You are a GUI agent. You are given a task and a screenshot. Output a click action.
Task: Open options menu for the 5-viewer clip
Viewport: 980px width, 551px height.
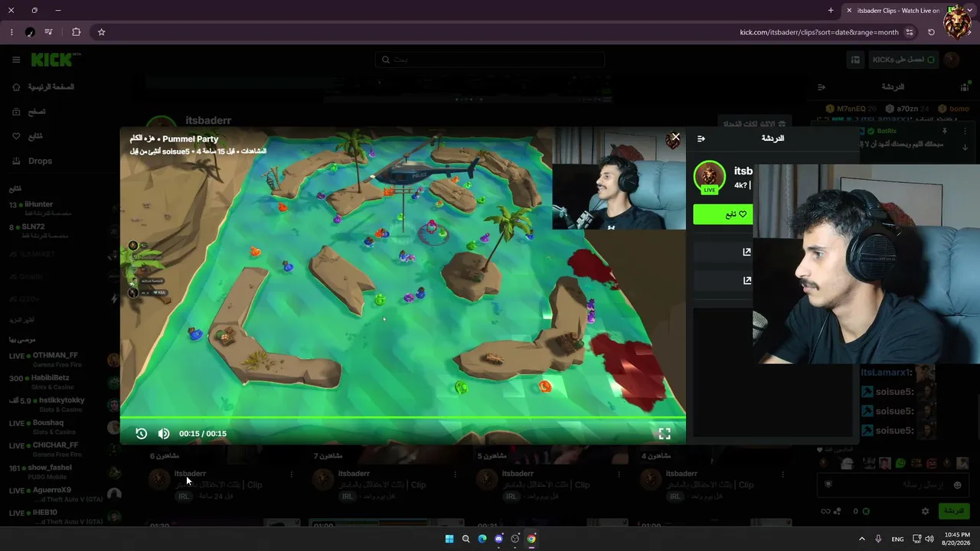click(x=619, y=474)
